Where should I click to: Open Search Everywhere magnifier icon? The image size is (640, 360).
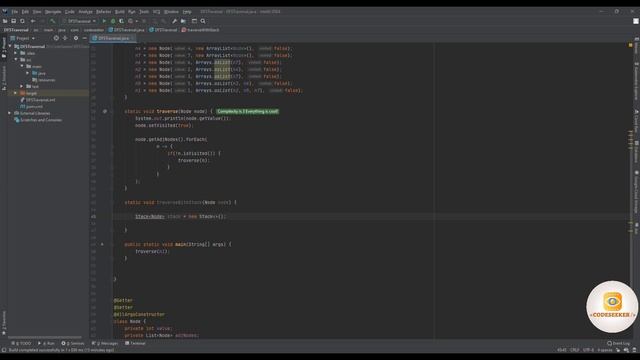(203, 21)
